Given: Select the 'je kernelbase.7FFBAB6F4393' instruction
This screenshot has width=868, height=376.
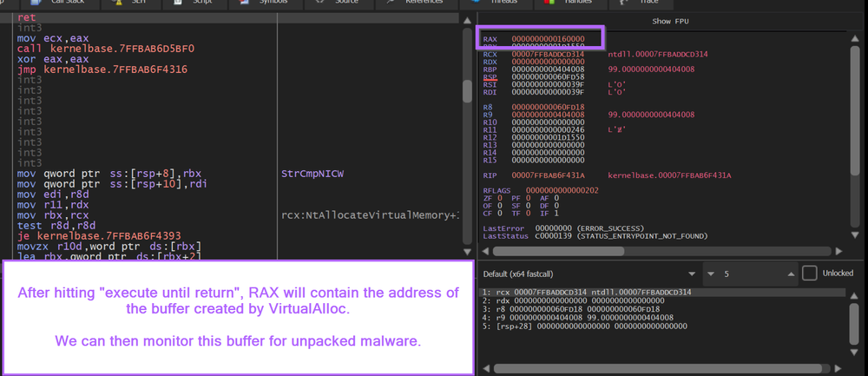Looking at the screenshot, I should click(99, 236).
